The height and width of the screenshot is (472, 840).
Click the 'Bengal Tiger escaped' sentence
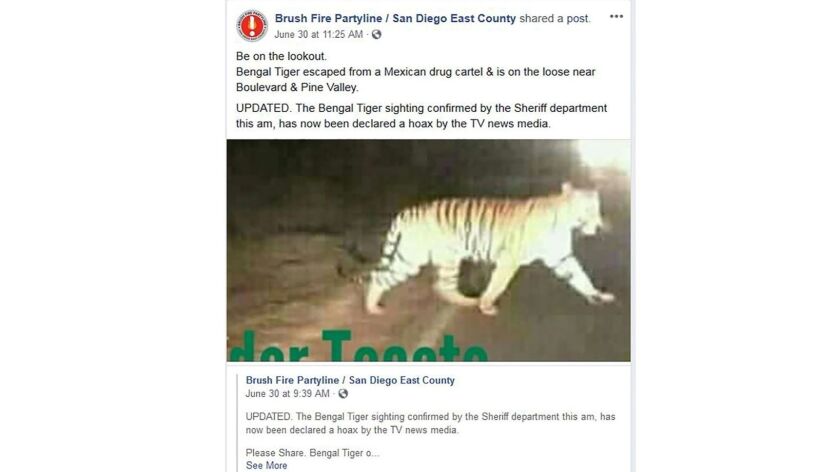(x=416, y=72)
